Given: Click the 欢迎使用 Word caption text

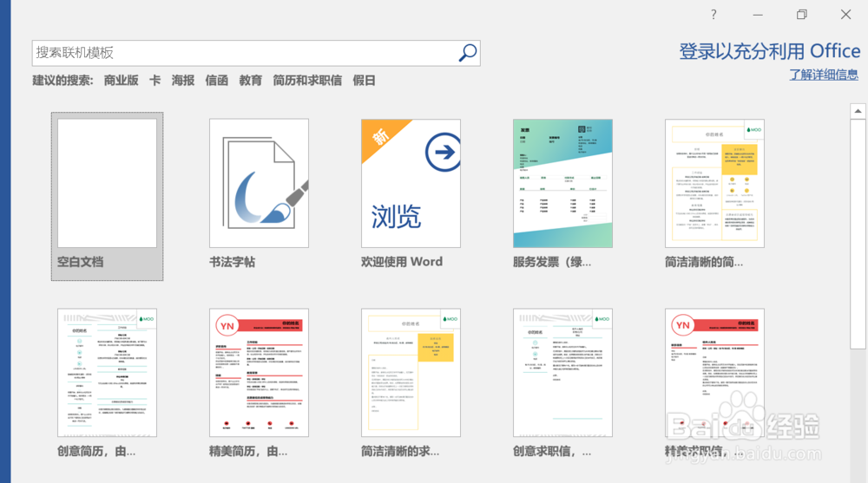Looking at the screenshot, I should pos(402,262).
